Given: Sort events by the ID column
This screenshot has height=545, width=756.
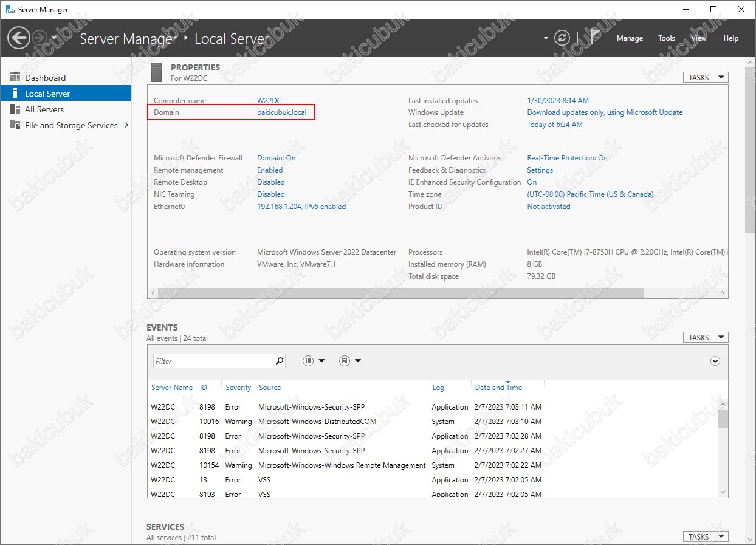Looking at the screenshot, I should pos(204,388).
